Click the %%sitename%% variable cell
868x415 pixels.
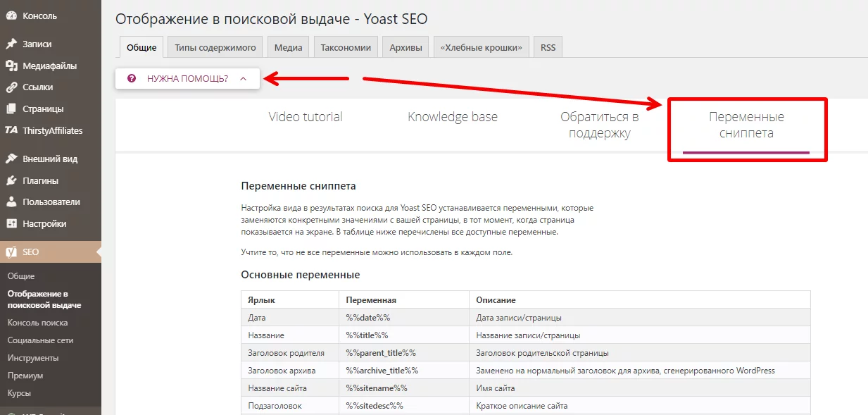[x=403, y=388]
